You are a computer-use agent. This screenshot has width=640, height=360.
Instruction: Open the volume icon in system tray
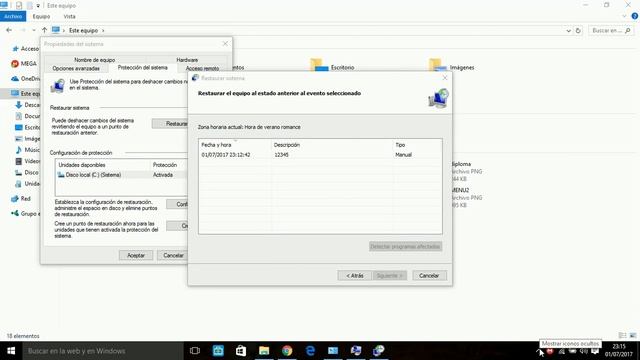[x=584, y=351]
